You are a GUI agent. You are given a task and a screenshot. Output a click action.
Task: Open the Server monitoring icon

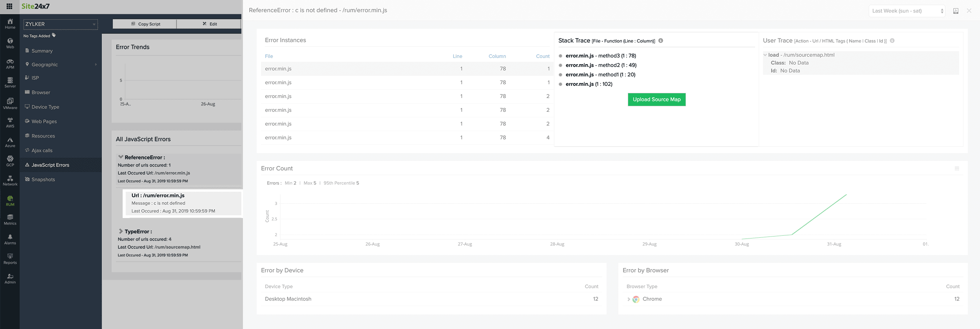click(x=10, y=83)
